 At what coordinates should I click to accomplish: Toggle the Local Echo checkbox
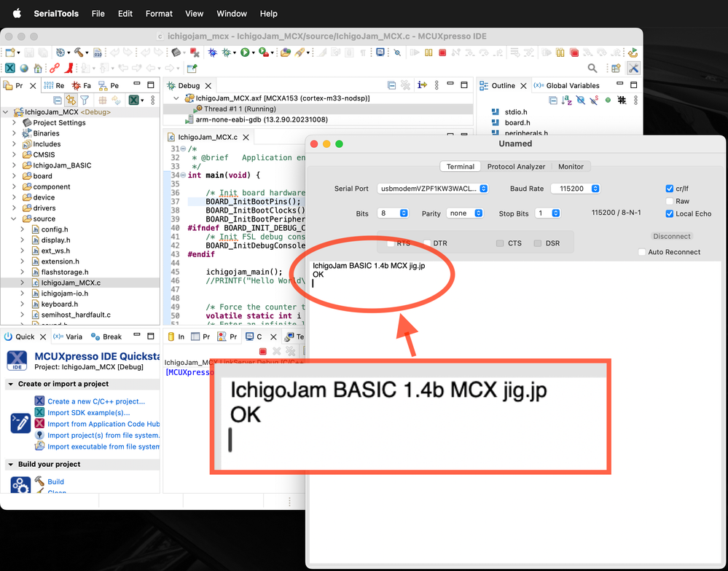pyautogui.click(x=670, y=213)
